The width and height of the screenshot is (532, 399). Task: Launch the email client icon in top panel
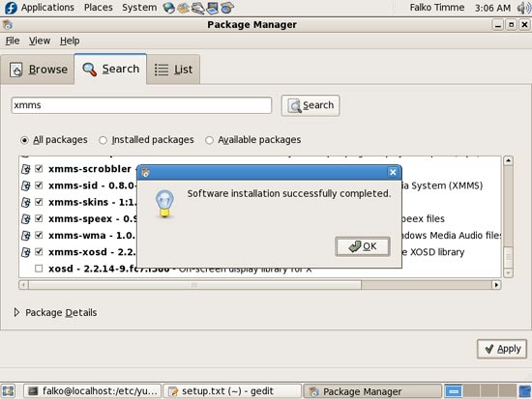[183, 8]
